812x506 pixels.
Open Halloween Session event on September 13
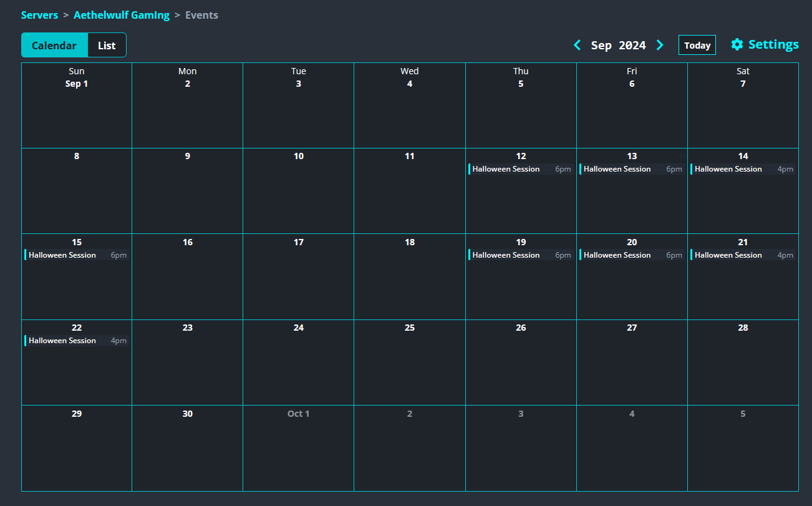(x=631, y=169)
